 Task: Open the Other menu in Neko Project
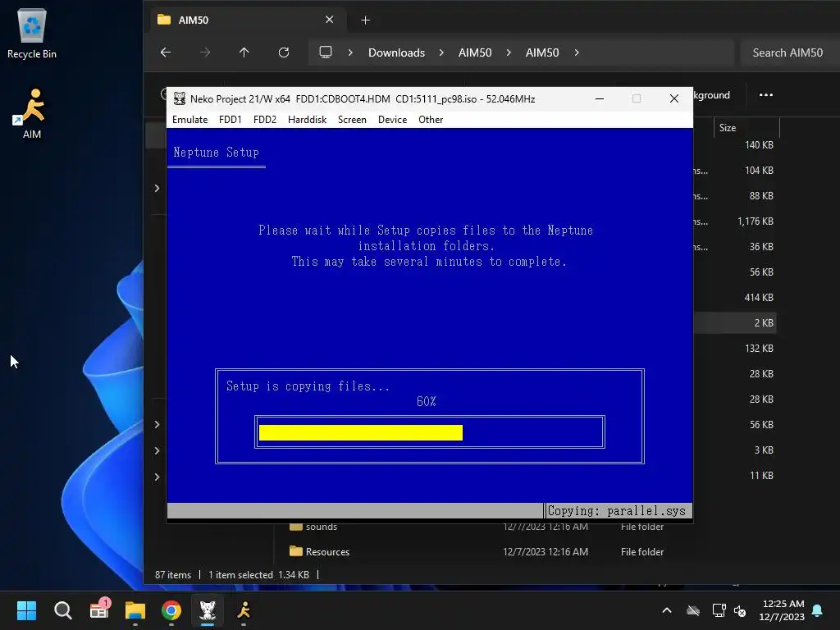(430, 120)
